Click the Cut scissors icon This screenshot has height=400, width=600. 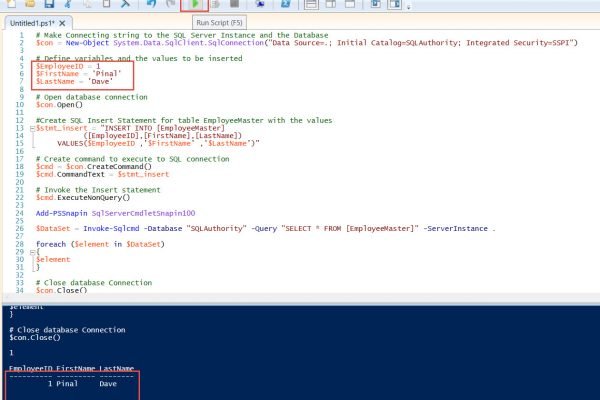point(68,3)
